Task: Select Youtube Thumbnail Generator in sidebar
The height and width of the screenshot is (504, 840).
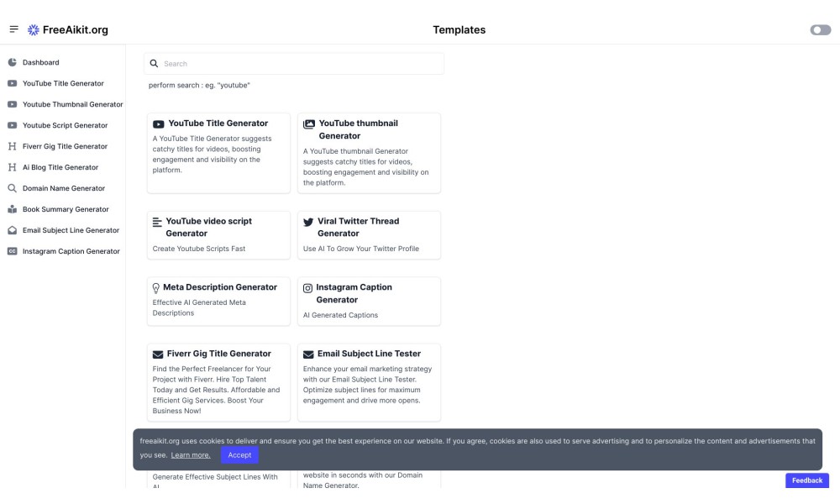Action: (x=73, y=104)
